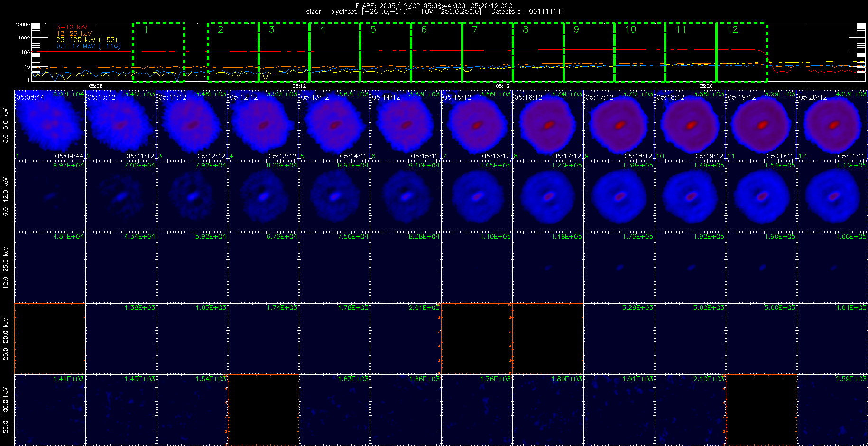Open the 3.0-6.0 keV image labeled 4.03E+03

tap(832, 125)
